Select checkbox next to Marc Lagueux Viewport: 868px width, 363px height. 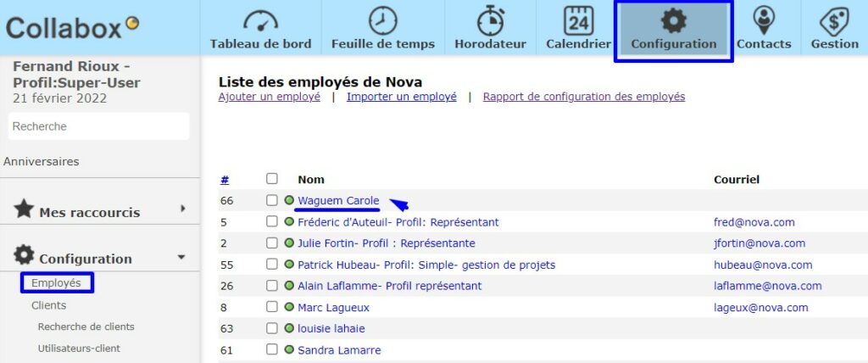[x=272, y=307]
